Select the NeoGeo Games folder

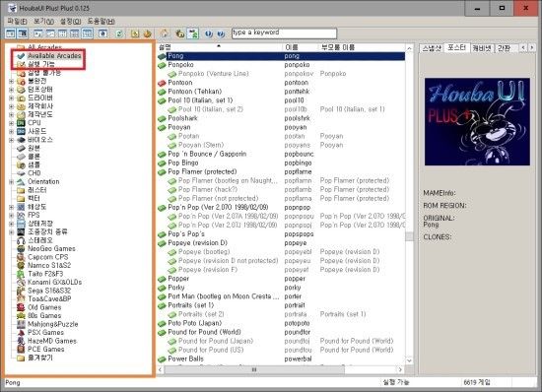51,248
